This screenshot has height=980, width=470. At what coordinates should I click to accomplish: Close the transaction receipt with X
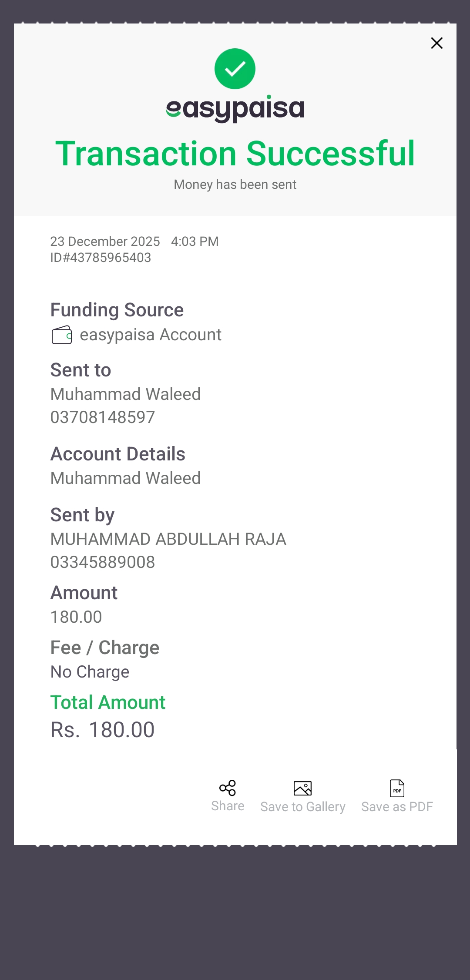436,43
